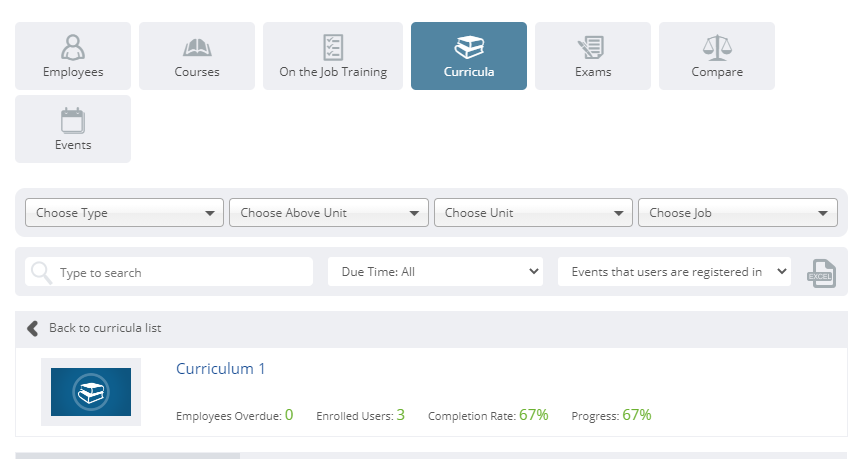Open the Due Time: All dropdown

[436, 272]
